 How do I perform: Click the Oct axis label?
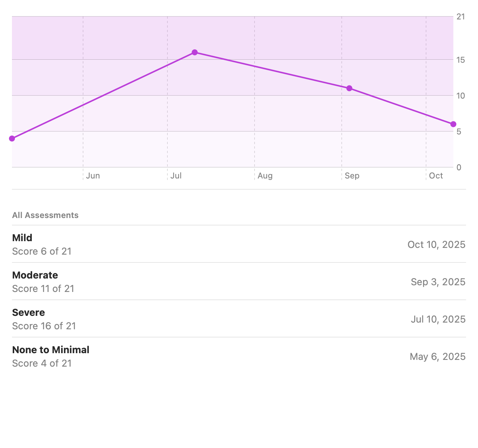436,176
